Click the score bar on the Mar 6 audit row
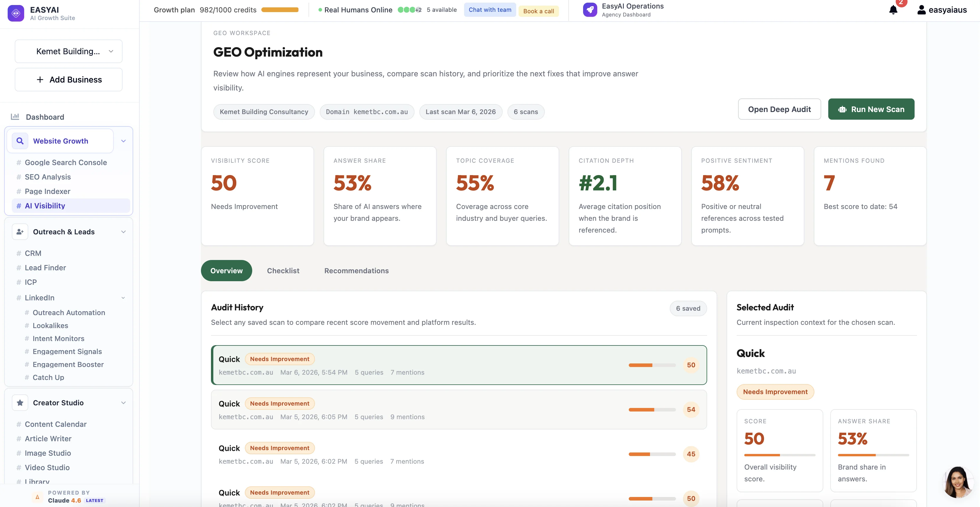 [652, 365]
